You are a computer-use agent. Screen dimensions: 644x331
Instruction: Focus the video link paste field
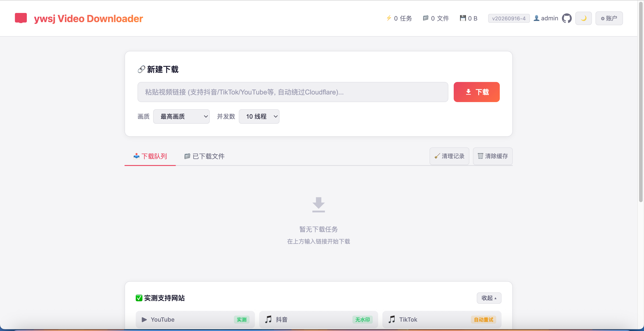293,92
